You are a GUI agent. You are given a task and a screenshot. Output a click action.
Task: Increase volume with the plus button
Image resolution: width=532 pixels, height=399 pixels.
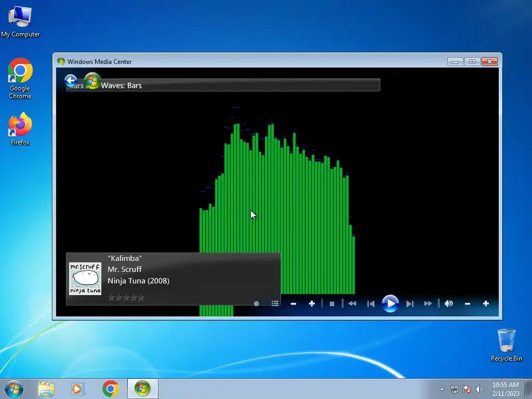(486, 303)
